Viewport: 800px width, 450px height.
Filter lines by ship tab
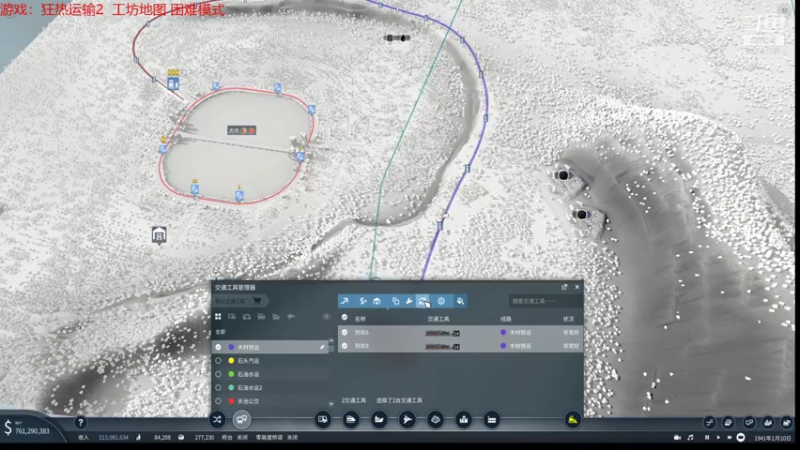(x=276, y=317)
